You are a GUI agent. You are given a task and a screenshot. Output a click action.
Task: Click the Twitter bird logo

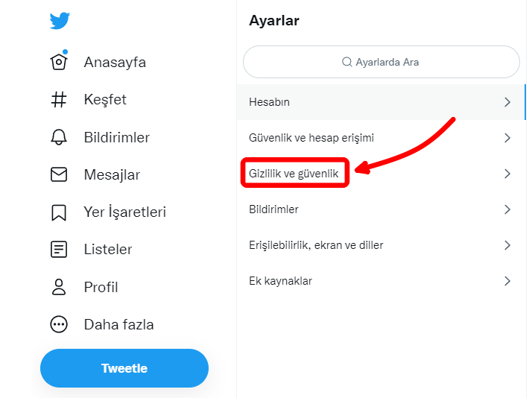coord(60,21)
